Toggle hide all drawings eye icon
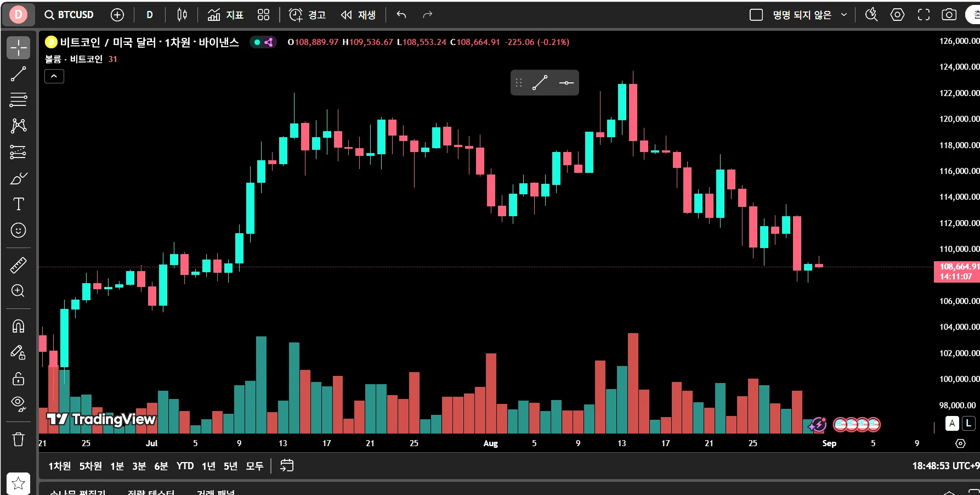The image size is (980, 495). tap(18, 404)
